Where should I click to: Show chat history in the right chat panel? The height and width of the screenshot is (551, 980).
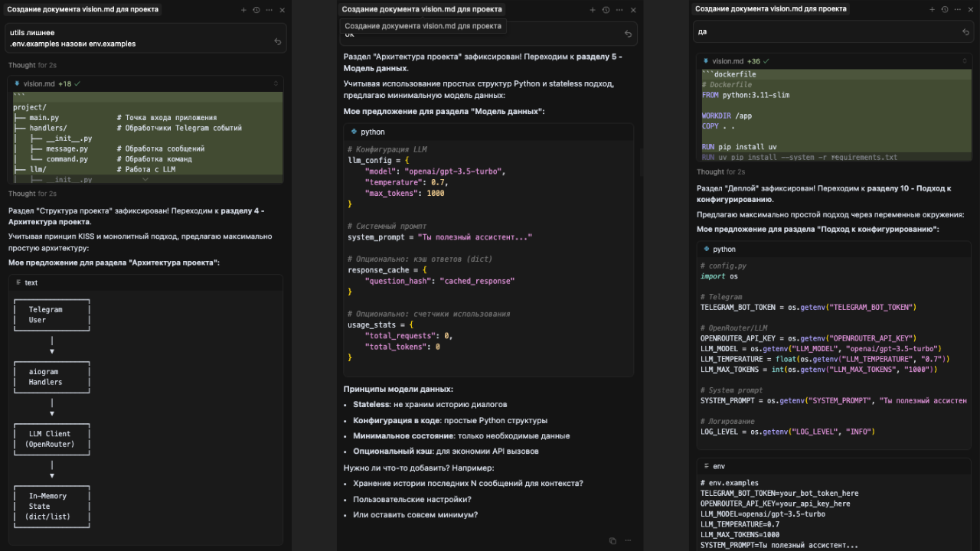945,9
